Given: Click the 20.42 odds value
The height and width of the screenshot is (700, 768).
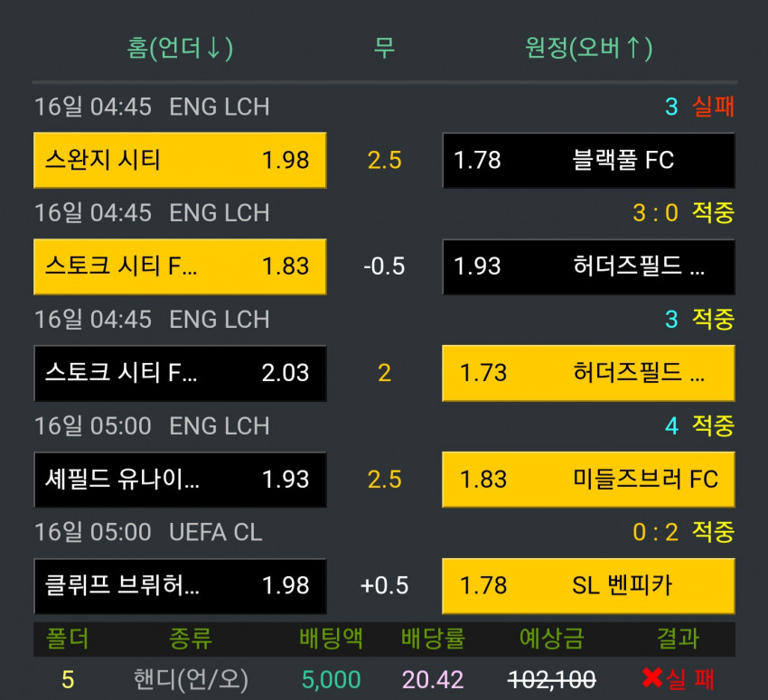Looking at the screenshot, I should pos(433,679).
